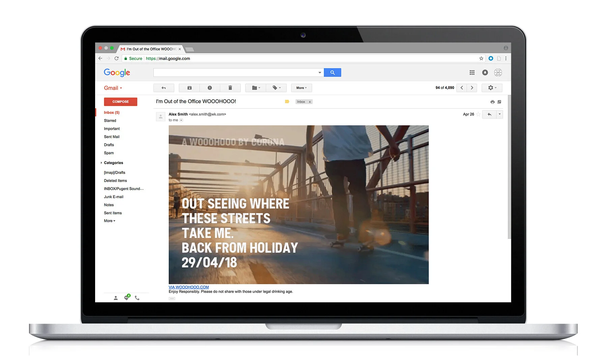Click the browser back arrow

click(x=100, y=58)
